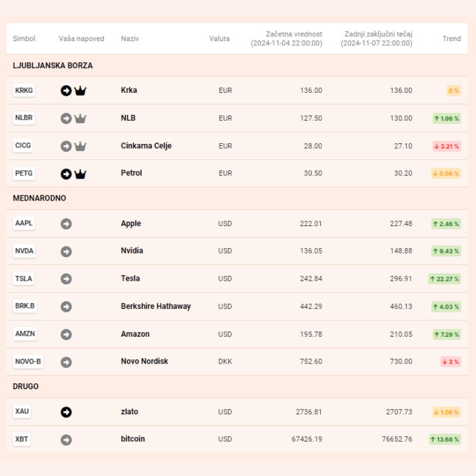Open the KRKG symbol badge
The width and height of the screenshot is (476, 476).
[x=24, y=90]
